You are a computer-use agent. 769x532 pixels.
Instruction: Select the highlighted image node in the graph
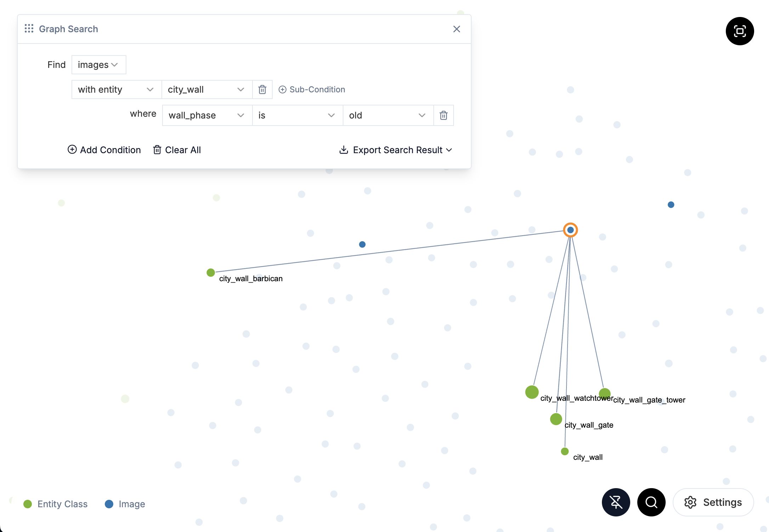click(x=570, y=230)
